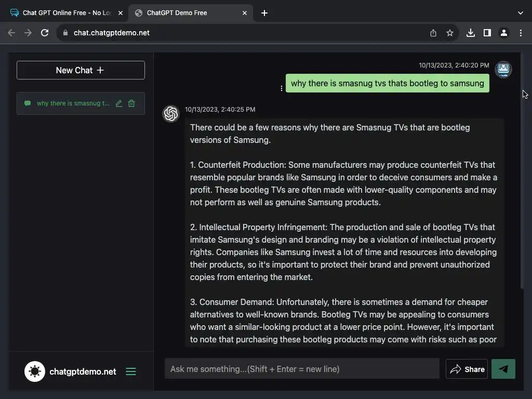Screen dimensions: 532x399
Task: Open the browser downloads icon
Action: click(x=470, y=33)
